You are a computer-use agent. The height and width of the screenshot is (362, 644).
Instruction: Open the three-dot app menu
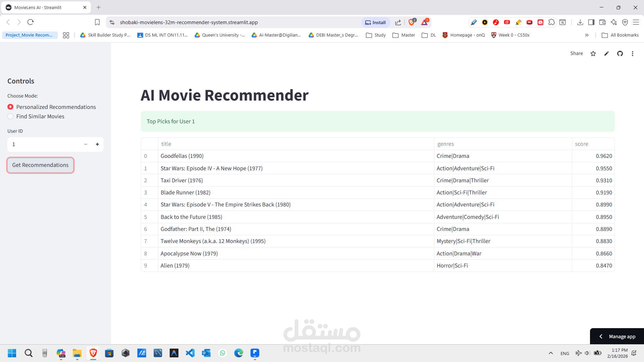click(633, 54)
